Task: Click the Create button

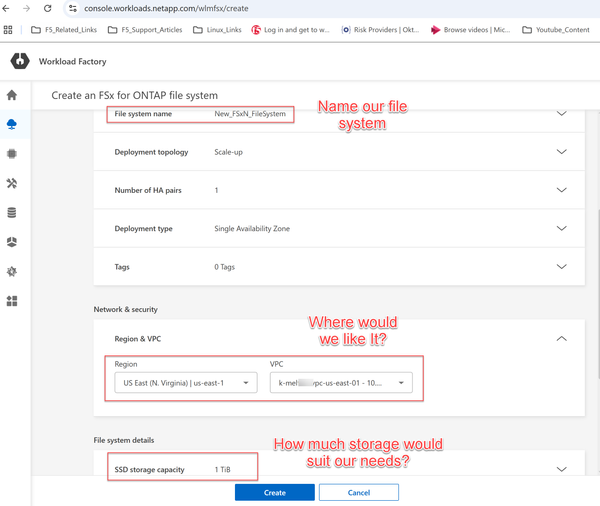Action: coord(275,493)
